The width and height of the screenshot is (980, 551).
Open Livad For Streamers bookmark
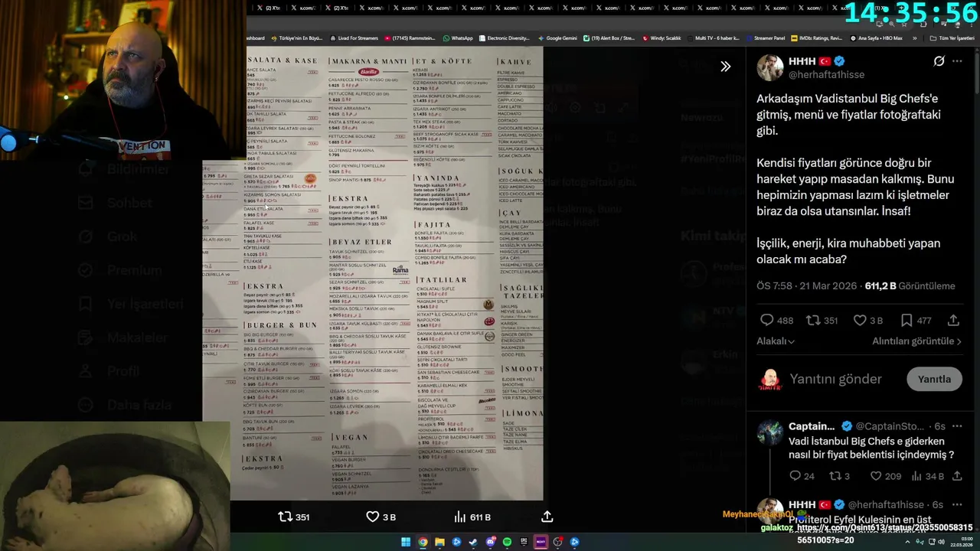(353, 38)
